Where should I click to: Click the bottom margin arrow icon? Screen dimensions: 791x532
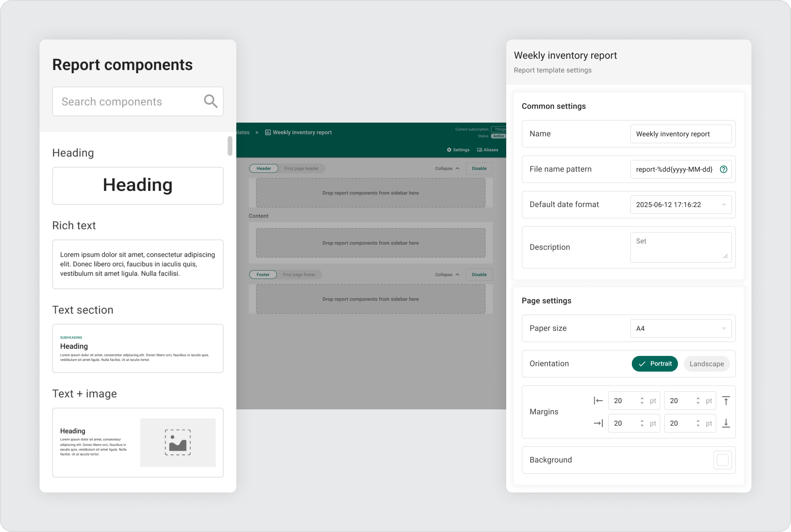pos(725,423)
